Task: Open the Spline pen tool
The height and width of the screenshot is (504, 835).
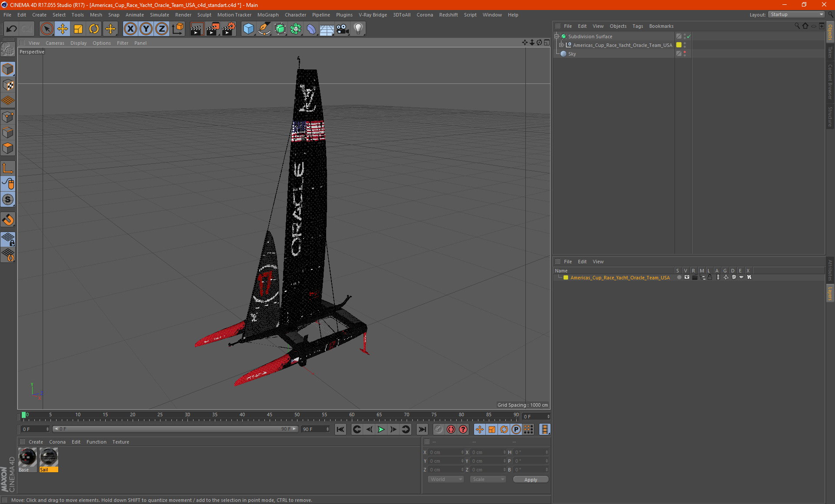Action: coord(264,29)
